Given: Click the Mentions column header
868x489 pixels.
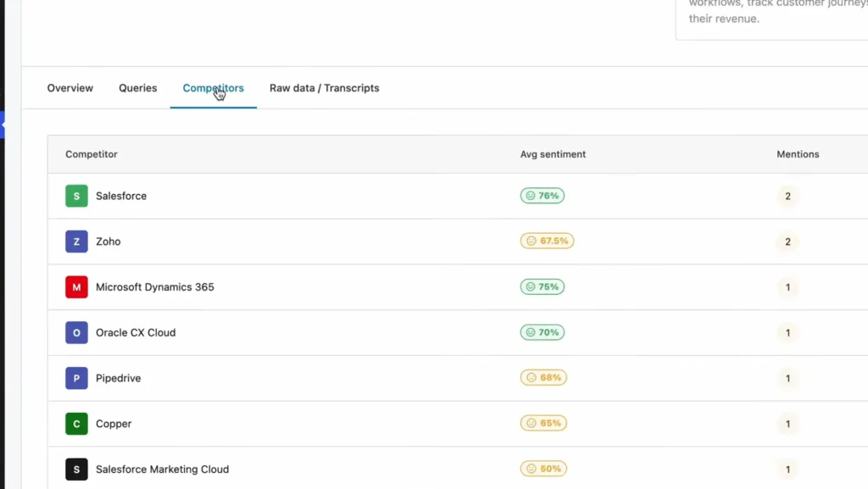Looking at the screenshot, I should point(798,154).
